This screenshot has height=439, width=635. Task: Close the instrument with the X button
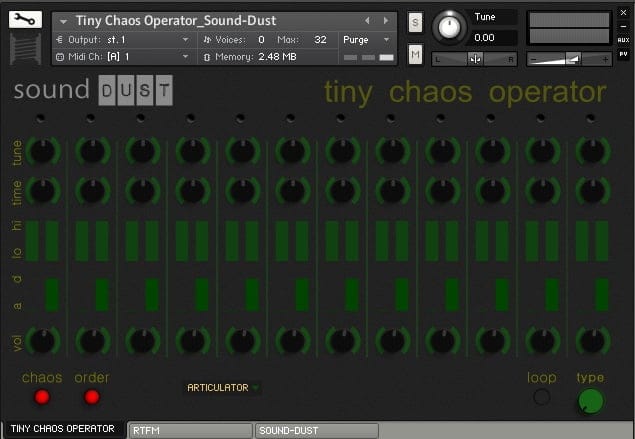(623, 13)
